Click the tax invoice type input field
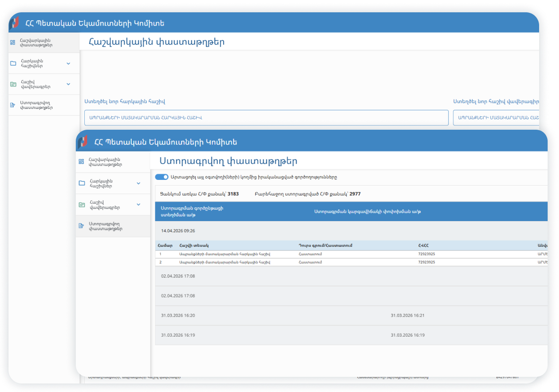Image resolution: width=559 pixels, height=392 pixels. pyautogui.click(x=266, y=117)
